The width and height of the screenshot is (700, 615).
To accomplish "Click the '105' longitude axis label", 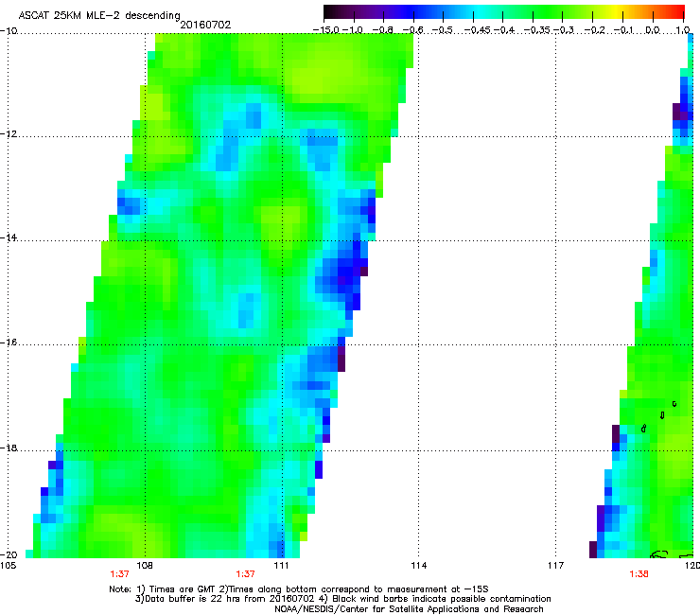I will click(x=8, y=566).
